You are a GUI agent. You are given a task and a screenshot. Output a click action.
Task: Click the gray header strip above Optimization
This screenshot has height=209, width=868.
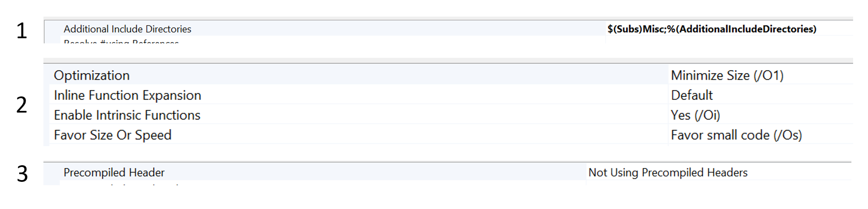coord(448,61)
